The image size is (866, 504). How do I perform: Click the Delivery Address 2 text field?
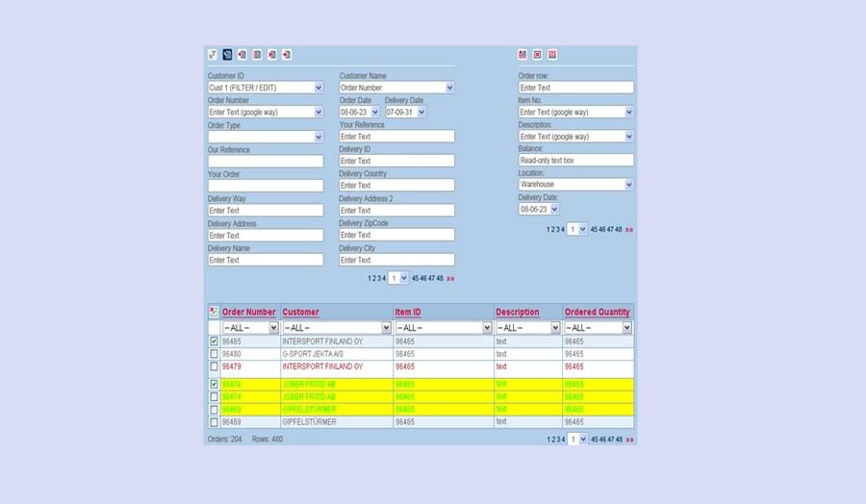pos(396,211)
